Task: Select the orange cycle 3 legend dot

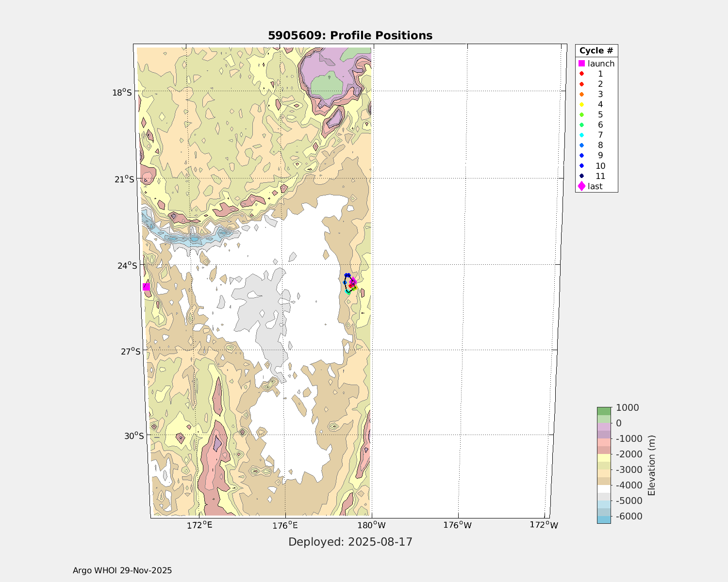Action: pos(581,94)
